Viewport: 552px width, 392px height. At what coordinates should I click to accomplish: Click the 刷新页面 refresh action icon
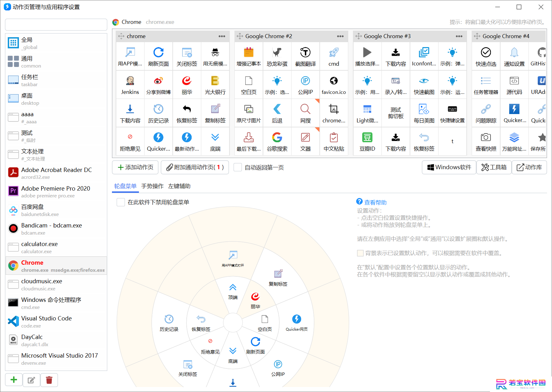(x=158, y=52)
